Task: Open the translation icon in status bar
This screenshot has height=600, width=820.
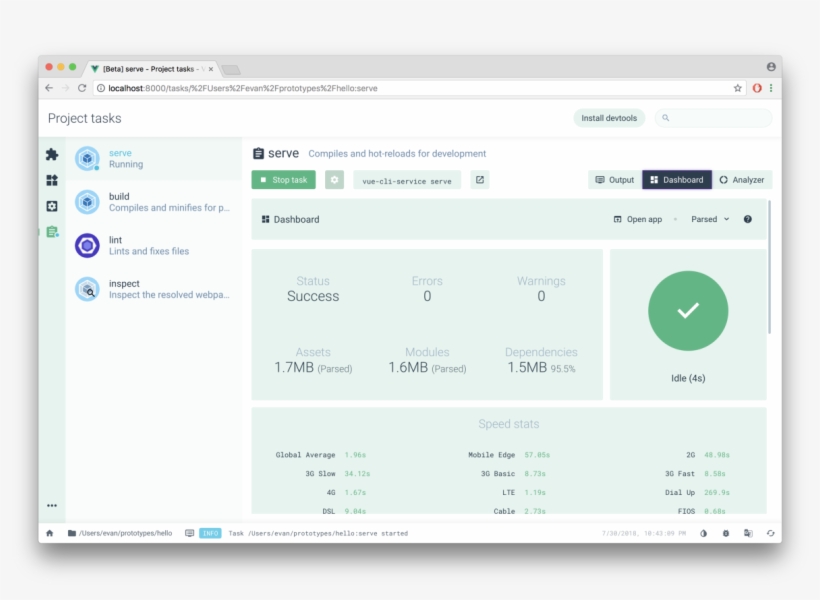Action: pos(748,533)
